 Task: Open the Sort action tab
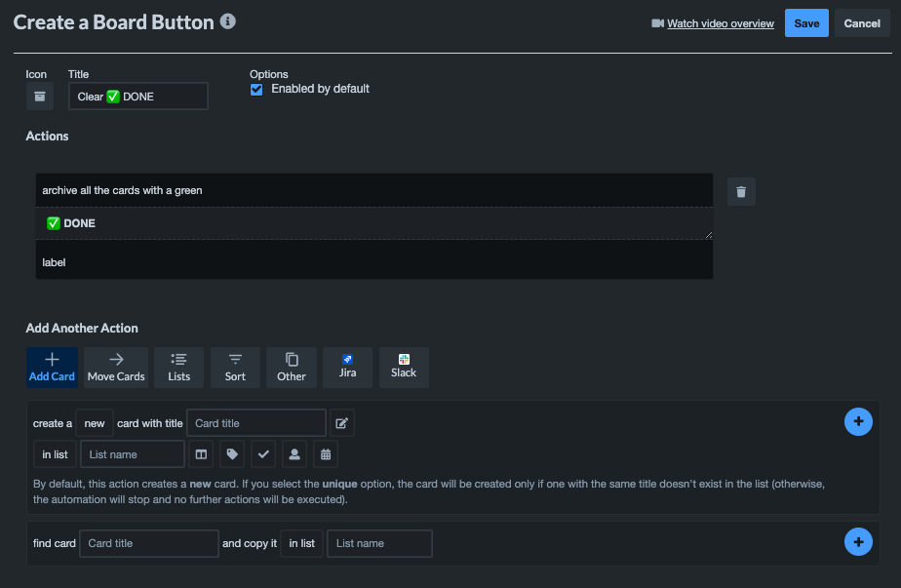[x=235, y=368]
